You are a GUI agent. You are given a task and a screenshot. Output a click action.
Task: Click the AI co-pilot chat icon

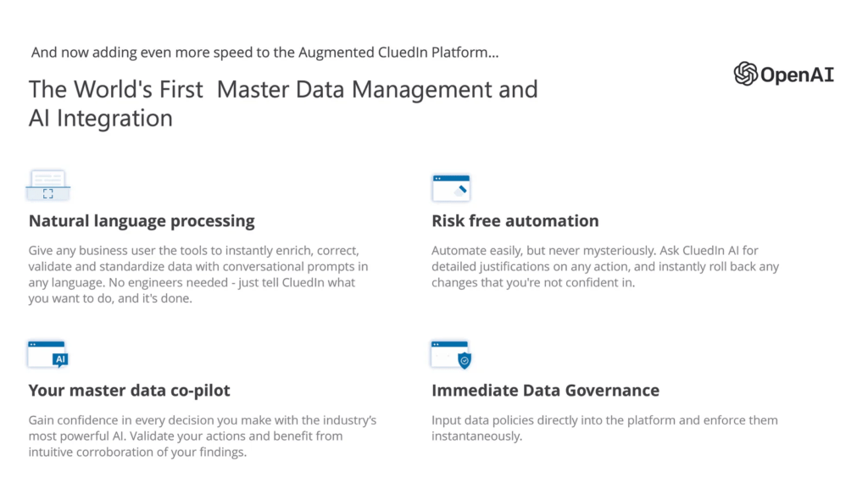(47, 355)
